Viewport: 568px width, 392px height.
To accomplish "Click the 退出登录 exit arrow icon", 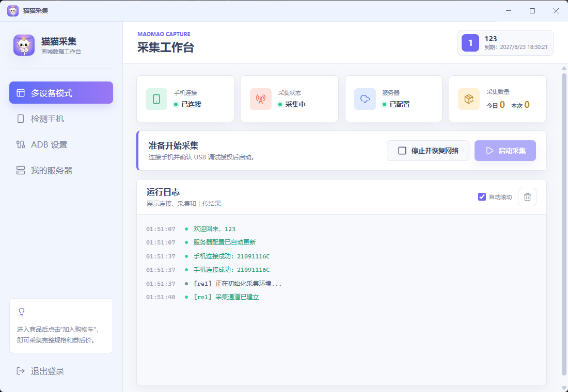I will (x=21, y=371).
